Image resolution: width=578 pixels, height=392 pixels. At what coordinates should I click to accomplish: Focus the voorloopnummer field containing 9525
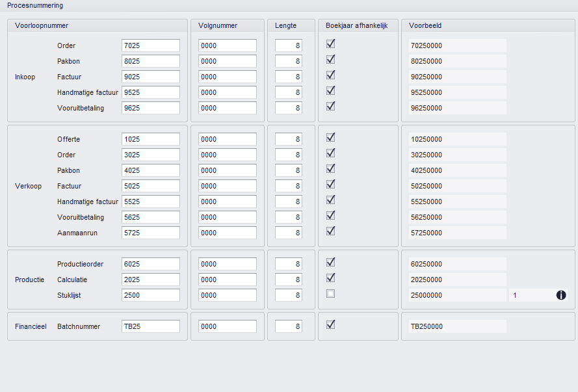pyautogui.click(x=151, y=92)
